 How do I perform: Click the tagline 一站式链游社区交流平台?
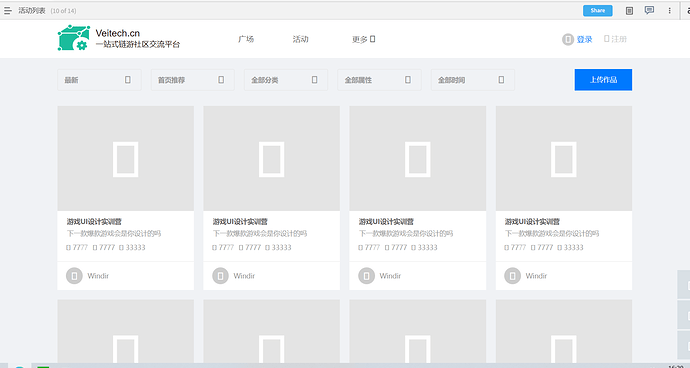[138, 44]
